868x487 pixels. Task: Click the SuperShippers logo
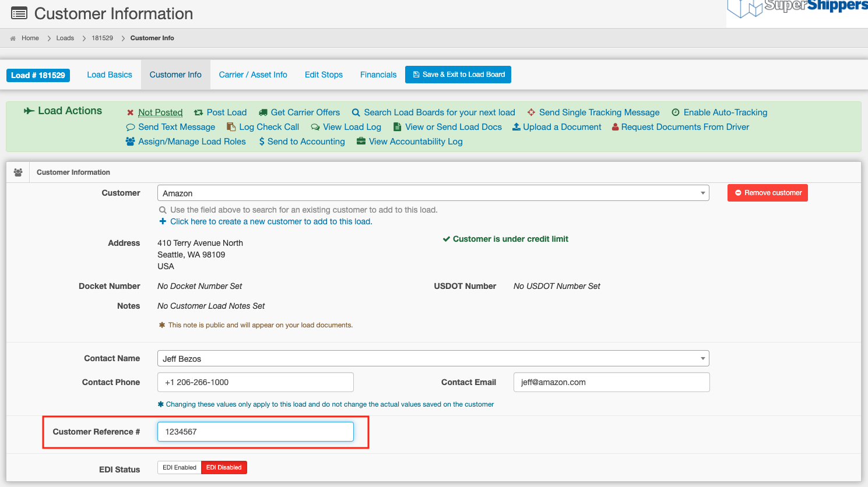[797, 9]
